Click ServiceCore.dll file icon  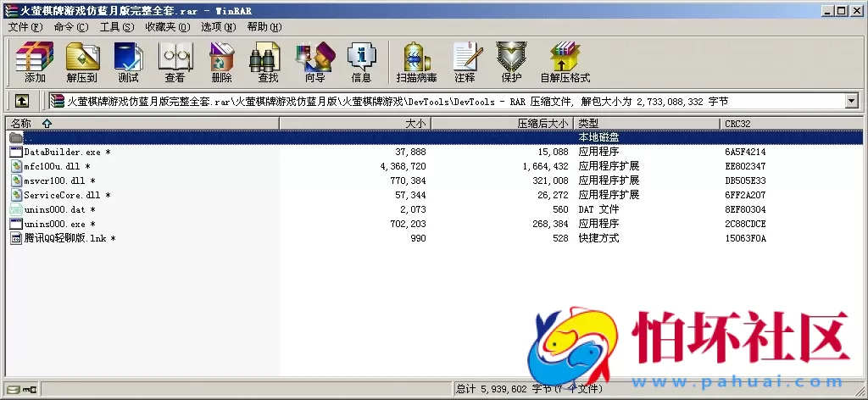16,195
